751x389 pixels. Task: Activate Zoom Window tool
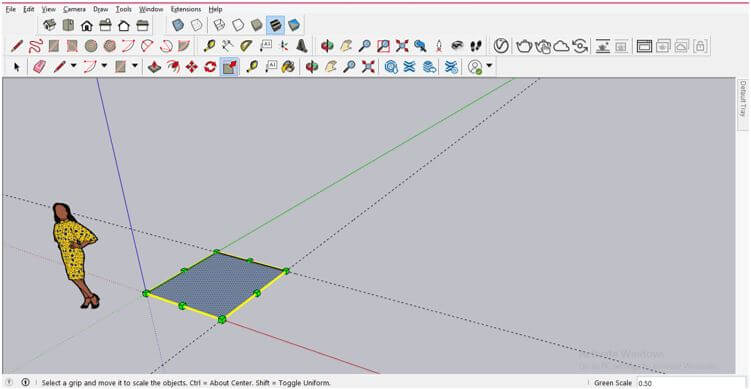tap(383, 46)
